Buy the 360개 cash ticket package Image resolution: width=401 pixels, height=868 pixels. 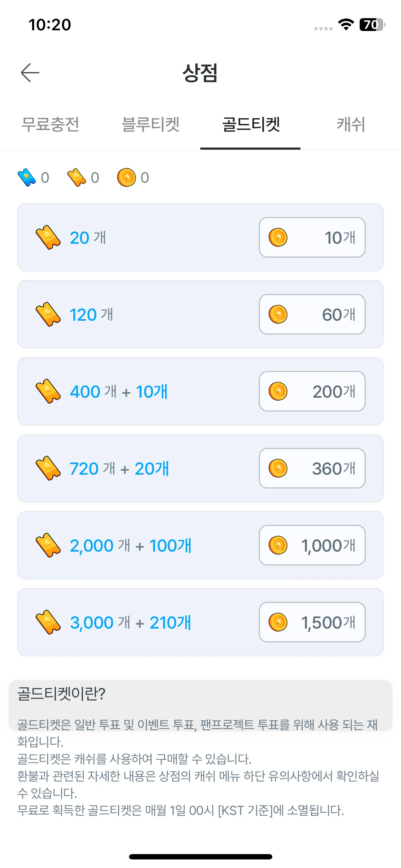pos(312,468)
